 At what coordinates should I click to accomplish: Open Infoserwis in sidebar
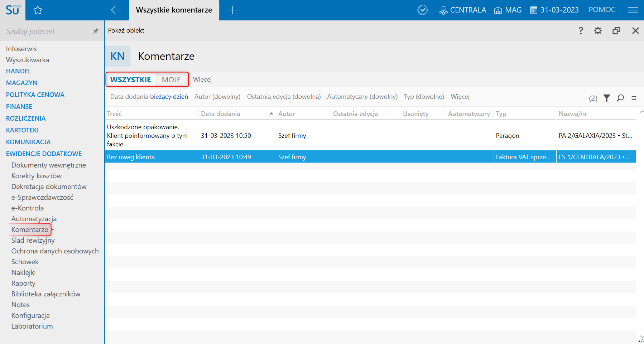[21, 49]
